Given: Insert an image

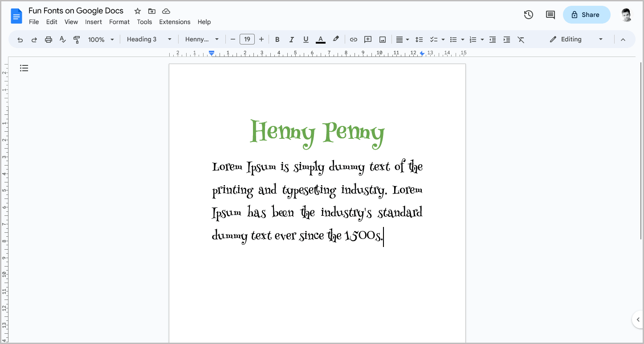Looking at the screenshot, I should [x=382, y=39].
